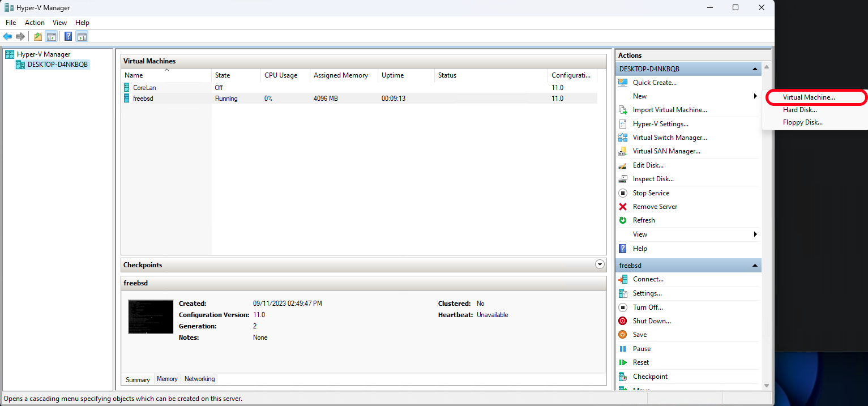Switch to the Memory tab
Viewport: 868px width, 406px height.
[167, 379]
